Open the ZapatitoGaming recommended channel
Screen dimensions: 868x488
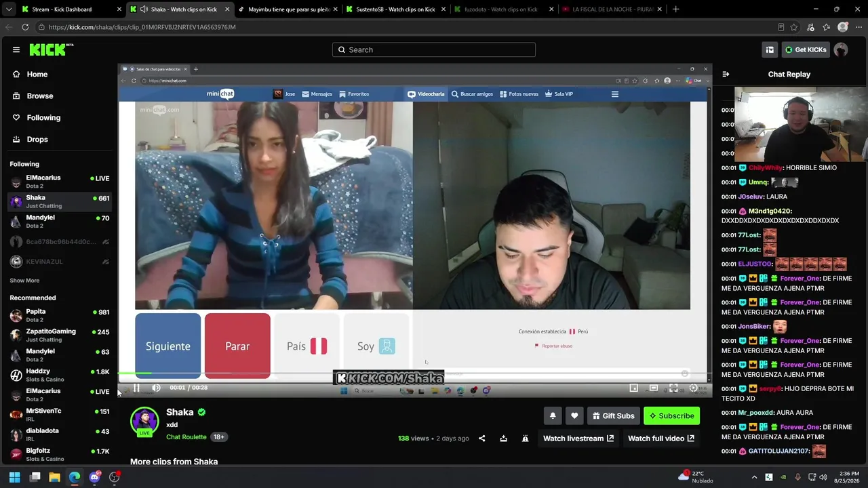point(60,335)
